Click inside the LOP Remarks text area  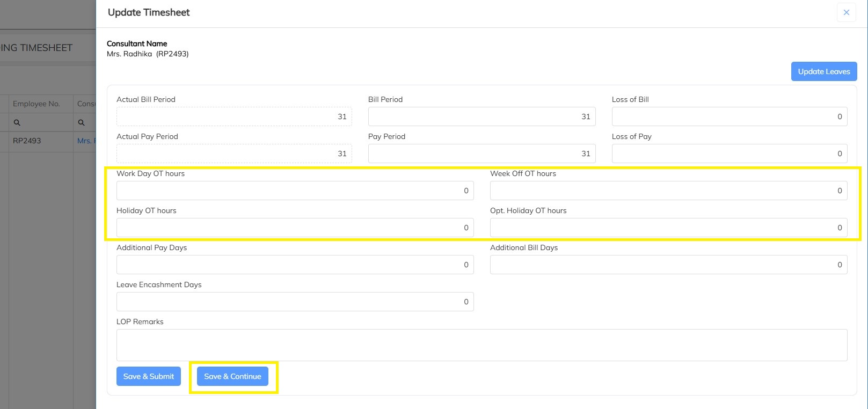pos(482,345)
